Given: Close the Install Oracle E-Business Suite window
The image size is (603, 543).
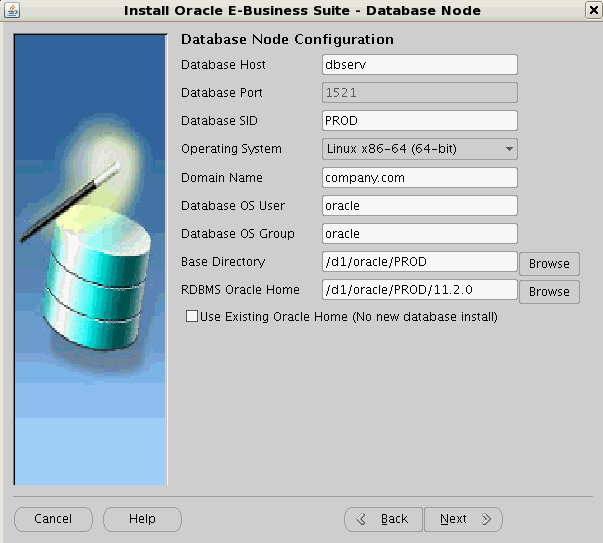Looking at the screenshot, I should point(593,10).
